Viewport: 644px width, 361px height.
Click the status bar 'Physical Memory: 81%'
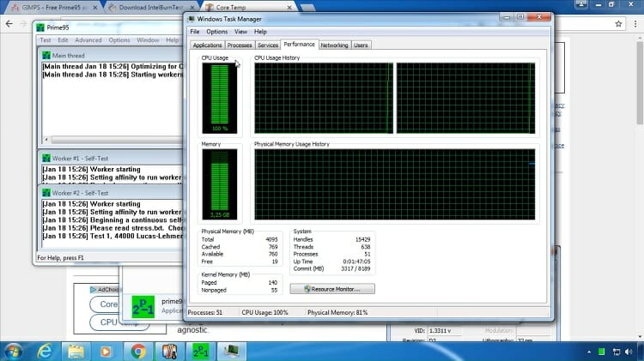pos(337,313)
